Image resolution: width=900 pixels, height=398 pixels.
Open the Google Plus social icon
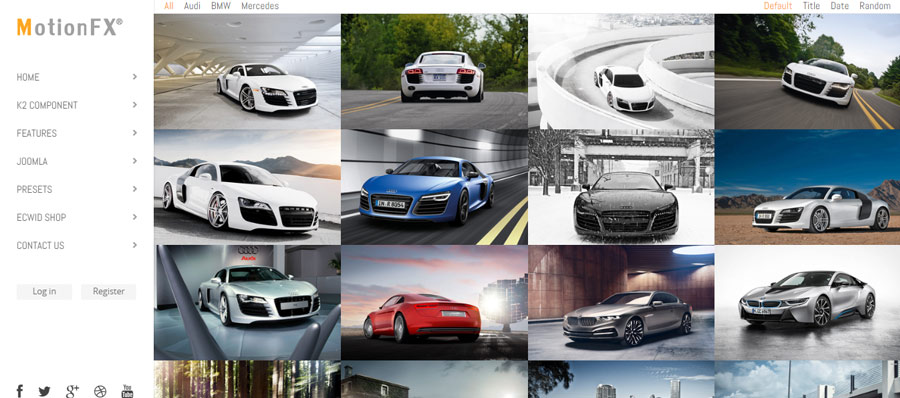(72, 392)
